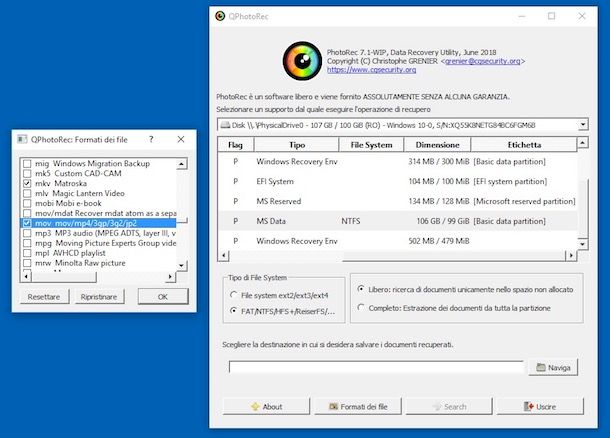This screenshot has width=610, height=438.
Task: Click partition table scroll-left arrow
Action: click(x=223, y=256)
